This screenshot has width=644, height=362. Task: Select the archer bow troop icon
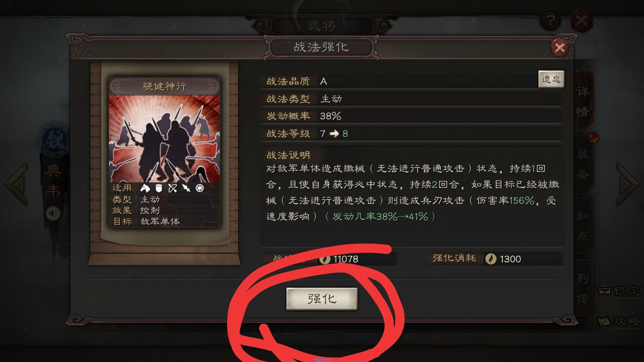[x=172, y=188]
